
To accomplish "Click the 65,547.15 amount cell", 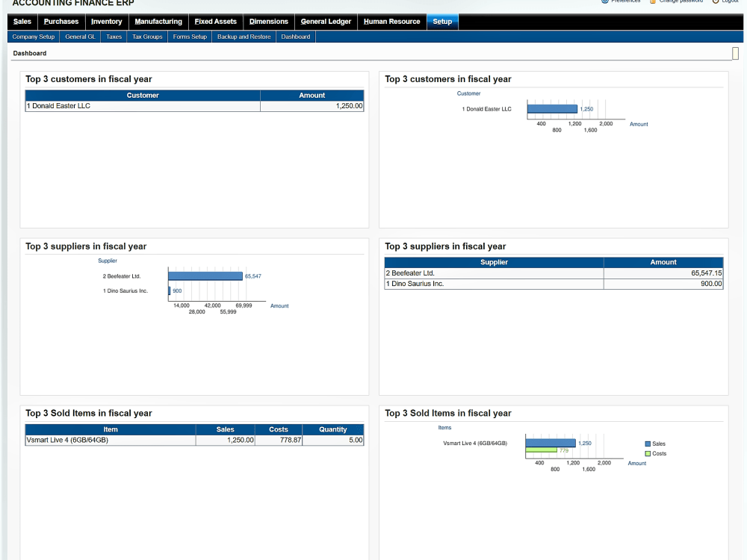I will point(663,273).
